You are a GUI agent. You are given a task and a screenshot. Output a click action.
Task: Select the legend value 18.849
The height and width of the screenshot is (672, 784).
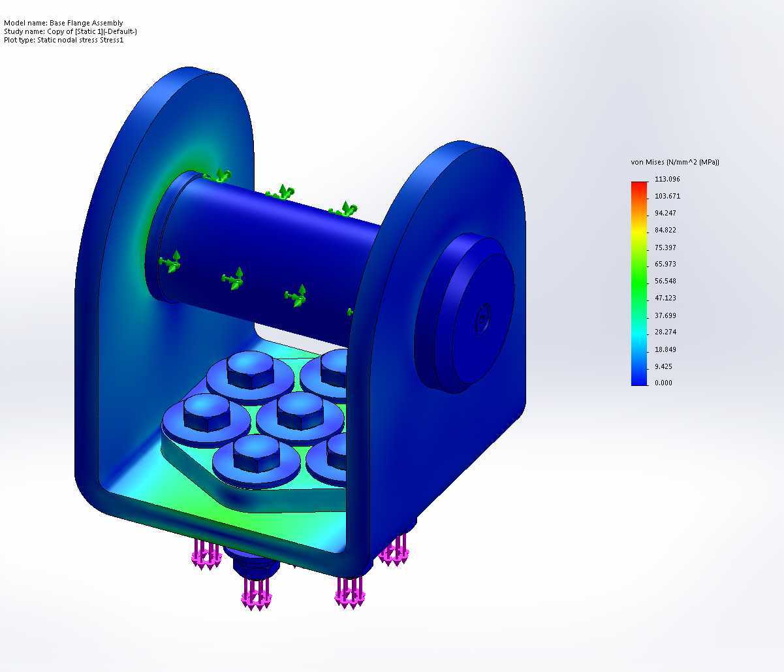(x=666, y=349)
